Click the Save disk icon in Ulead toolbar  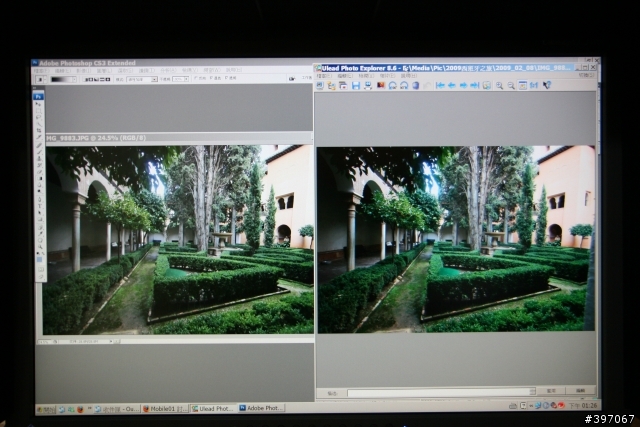pyautogui.click(x=356, y=85)
